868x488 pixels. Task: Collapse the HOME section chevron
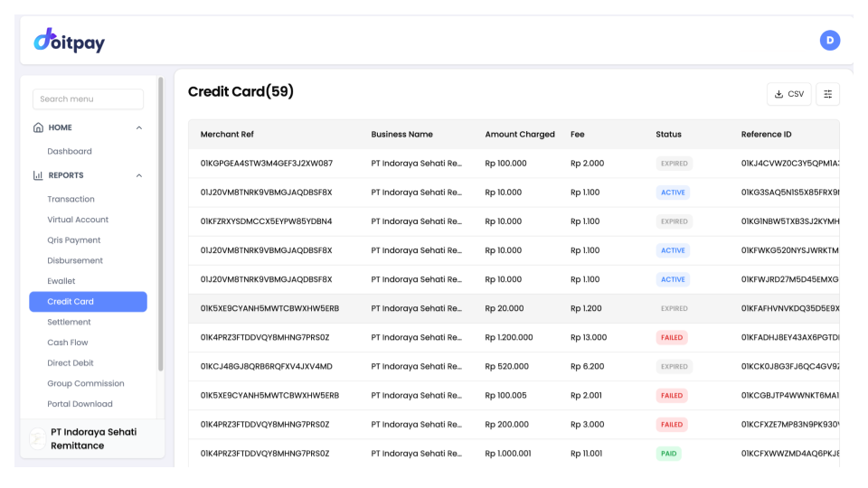[x=139, y=127]
